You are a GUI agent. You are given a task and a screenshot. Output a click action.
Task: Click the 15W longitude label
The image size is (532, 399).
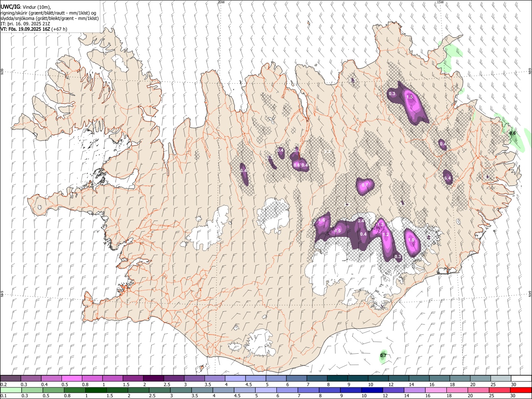coord(440,2)
